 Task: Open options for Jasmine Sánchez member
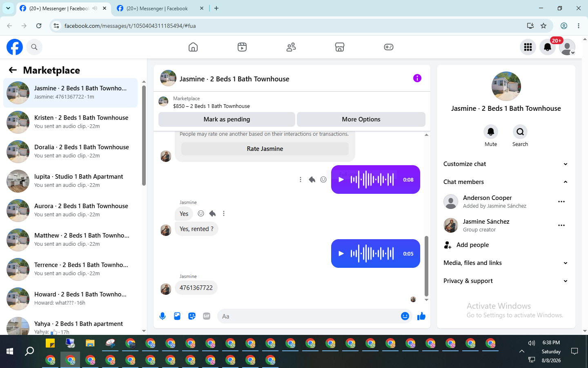tap(561, 225)
